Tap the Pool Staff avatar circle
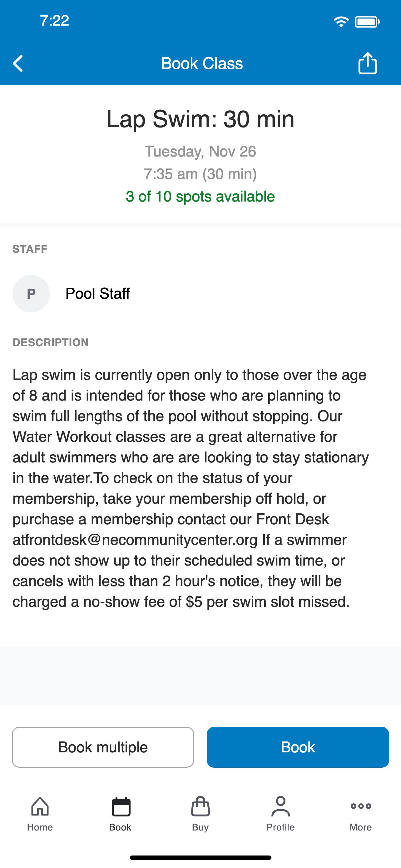The width and height of the screenshot is (401, 868). pos(31,293)
